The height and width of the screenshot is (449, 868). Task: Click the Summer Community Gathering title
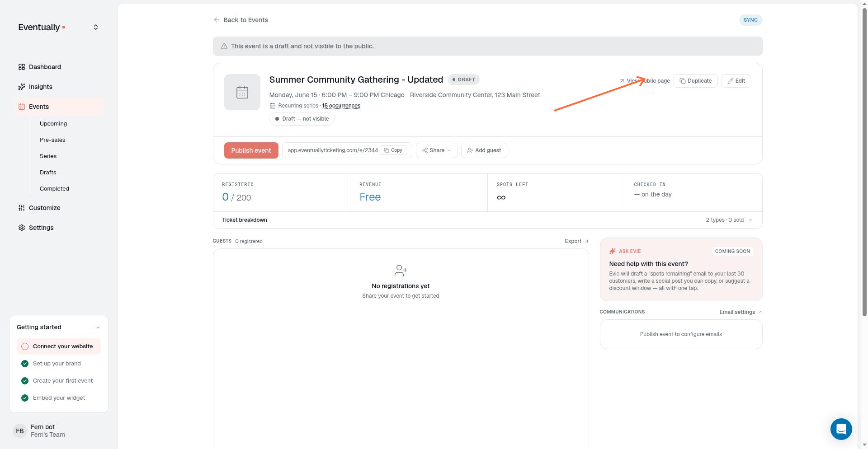pos(356,80)
